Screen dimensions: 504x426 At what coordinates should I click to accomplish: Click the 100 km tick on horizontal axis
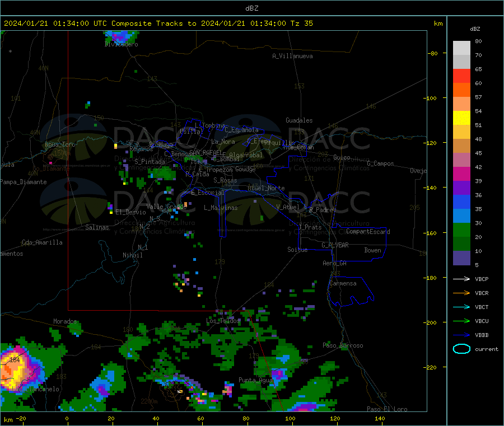[291, 419]
